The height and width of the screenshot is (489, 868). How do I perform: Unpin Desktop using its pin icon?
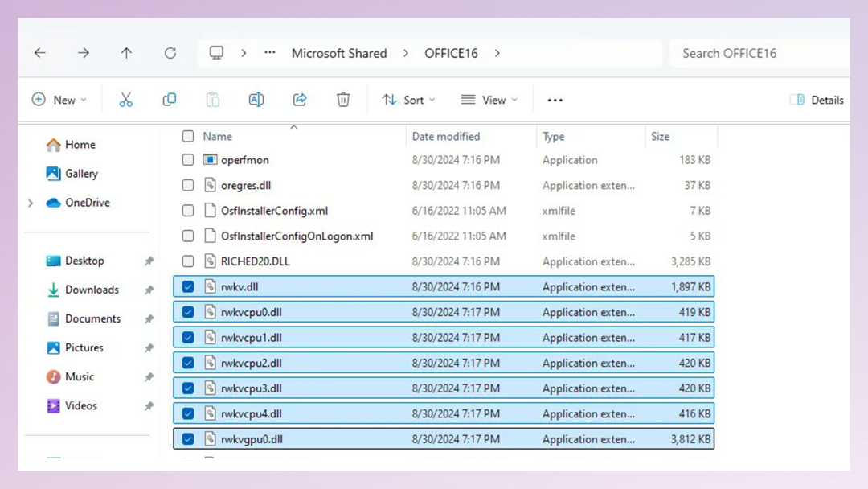[x=149, y=261]
